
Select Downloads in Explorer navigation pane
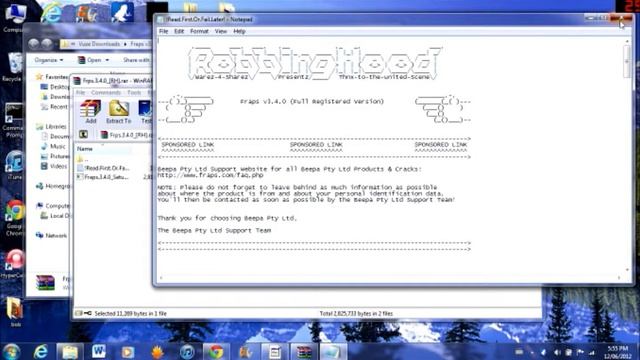point(55,97)
